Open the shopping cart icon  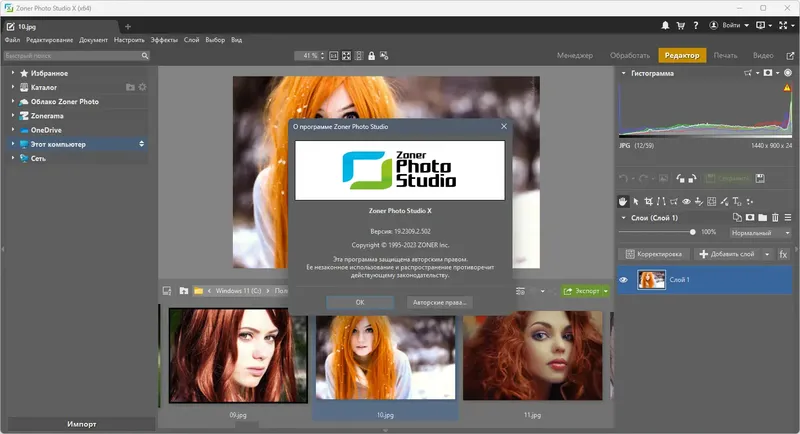(x=681, y=25)
